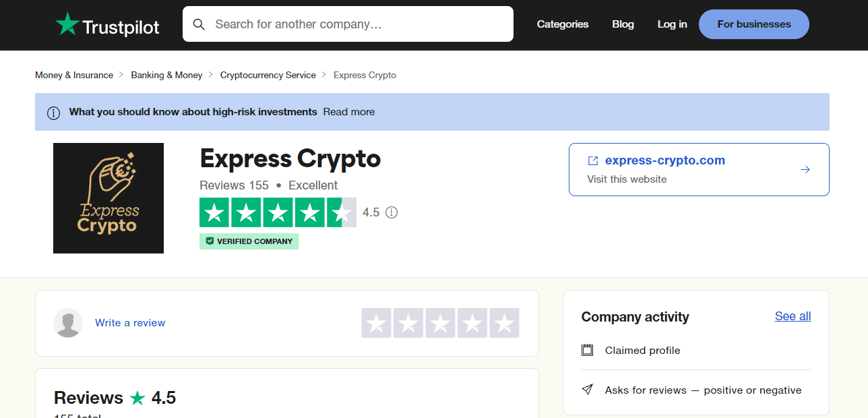Open the Log in page

tap(672, 24)
